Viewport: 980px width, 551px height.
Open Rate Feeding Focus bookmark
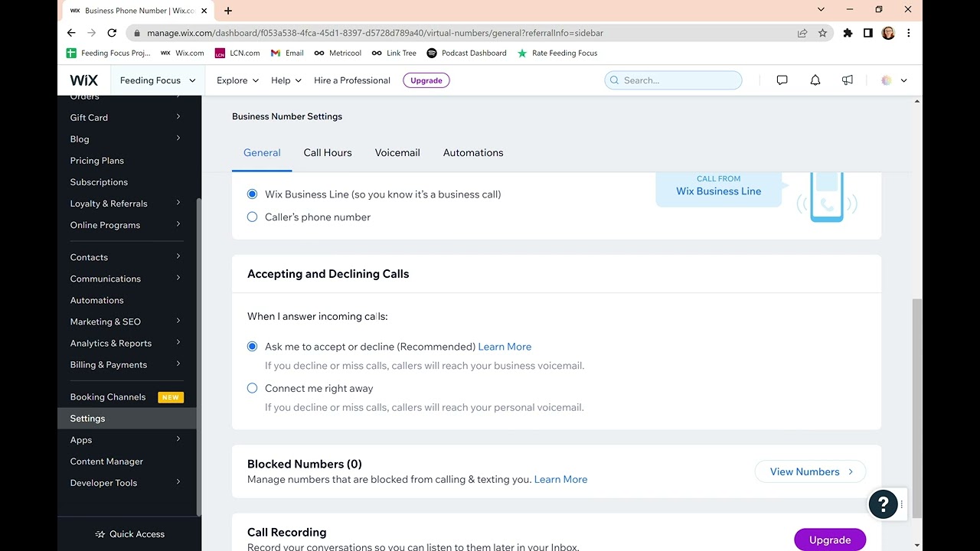click(557, 53)
